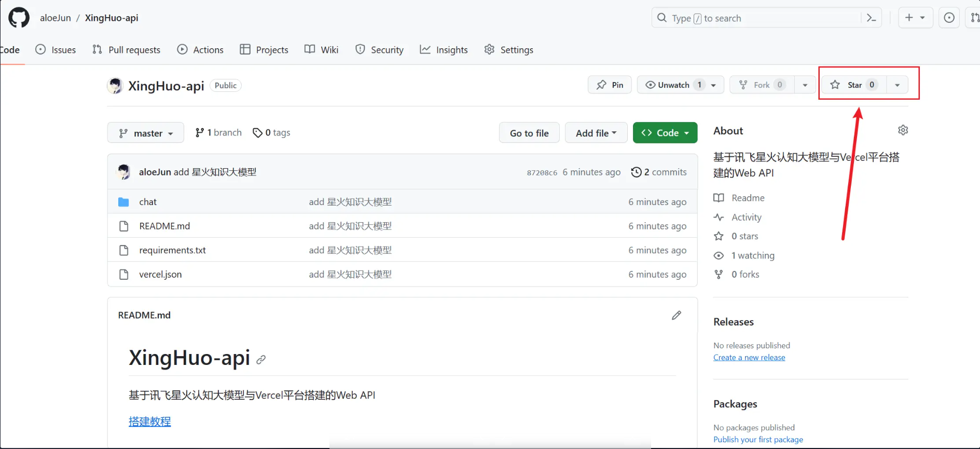Open the issues circle icon in header

coord(949,18)
